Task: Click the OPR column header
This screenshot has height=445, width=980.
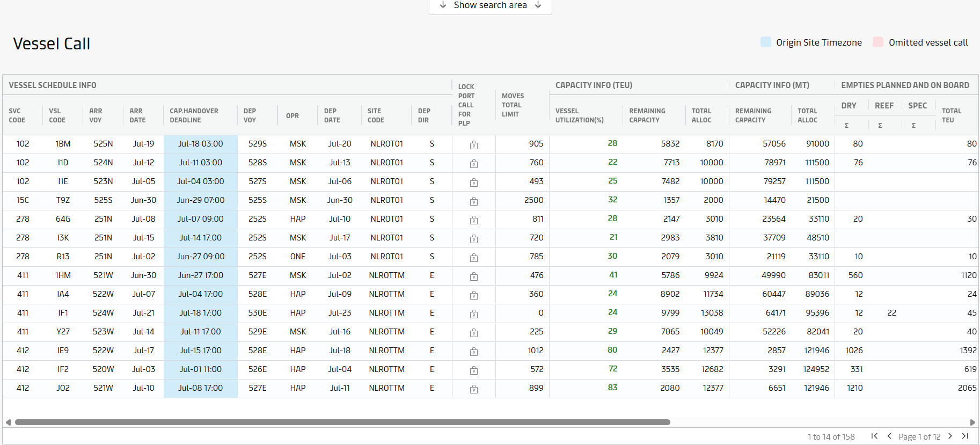Action: point(292,115)
